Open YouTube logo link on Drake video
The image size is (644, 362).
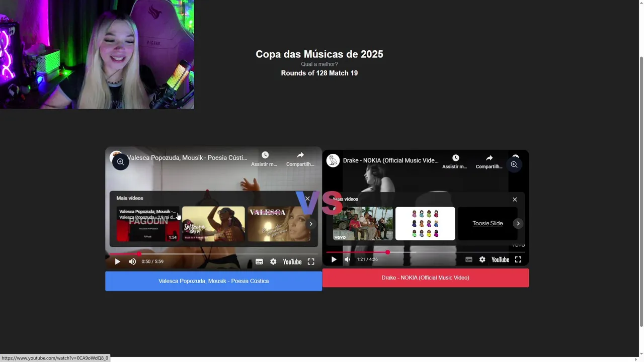tap(500, 259)
